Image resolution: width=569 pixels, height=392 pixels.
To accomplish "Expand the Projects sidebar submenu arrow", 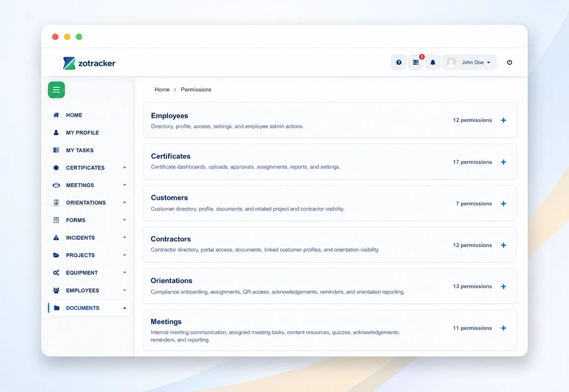I will [125, 255].
